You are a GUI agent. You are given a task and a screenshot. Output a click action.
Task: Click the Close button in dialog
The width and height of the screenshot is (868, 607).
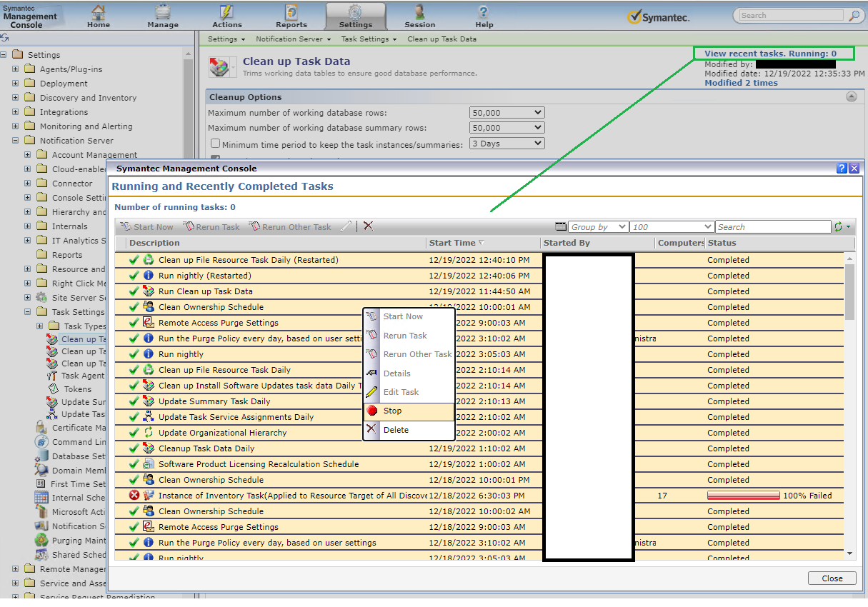click(x=832, y=578)
